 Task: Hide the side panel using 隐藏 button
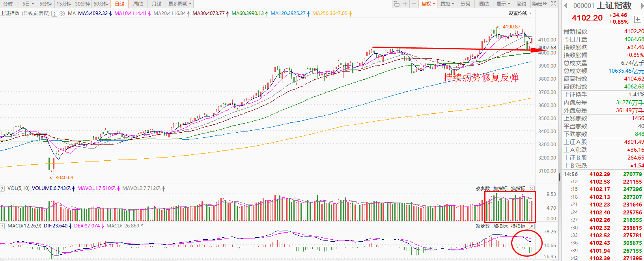tap(539, 4)
